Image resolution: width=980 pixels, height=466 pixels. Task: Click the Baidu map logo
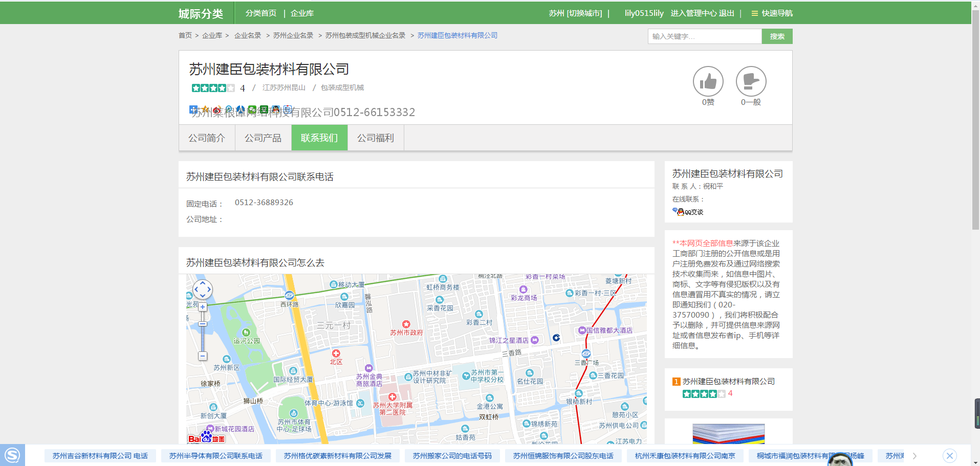tap(207, 437)
